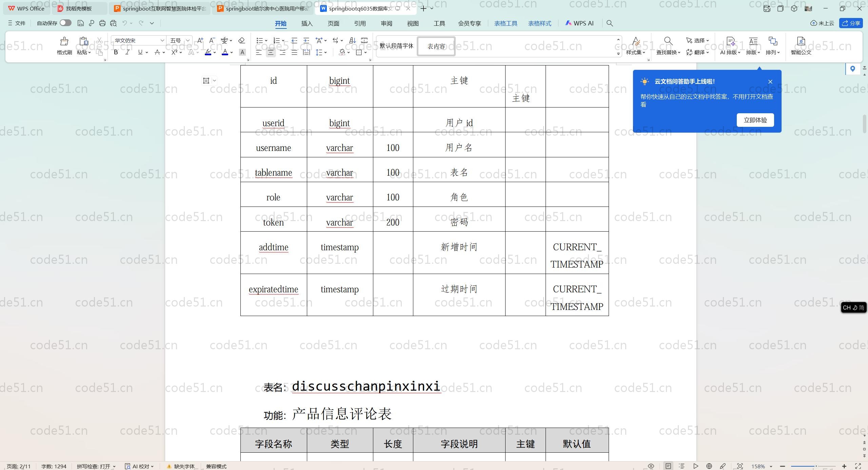Toggle the 自动保存 auto-save switch

(65, 23)
